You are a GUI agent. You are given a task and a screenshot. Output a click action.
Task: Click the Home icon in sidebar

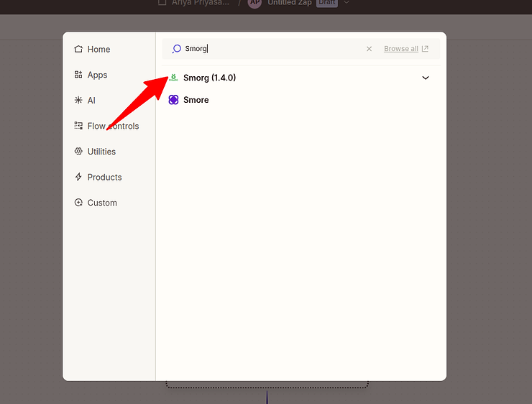coord(78,50)
